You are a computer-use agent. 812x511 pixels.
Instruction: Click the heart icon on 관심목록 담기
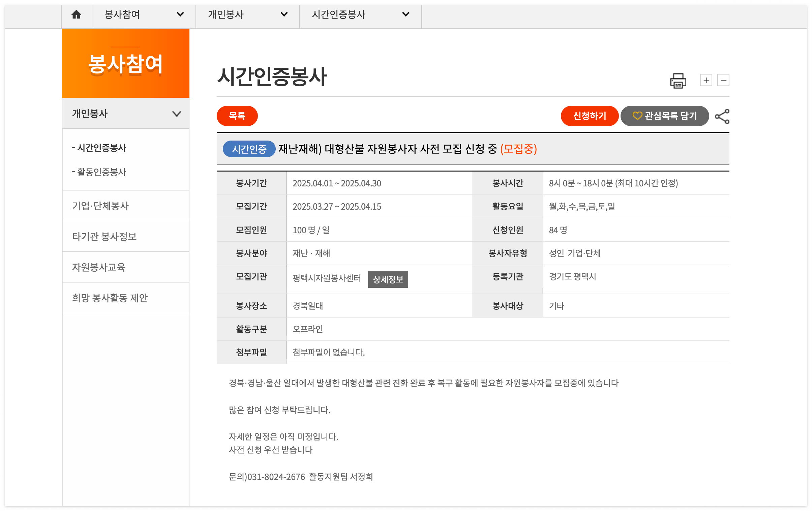[637, 116]
